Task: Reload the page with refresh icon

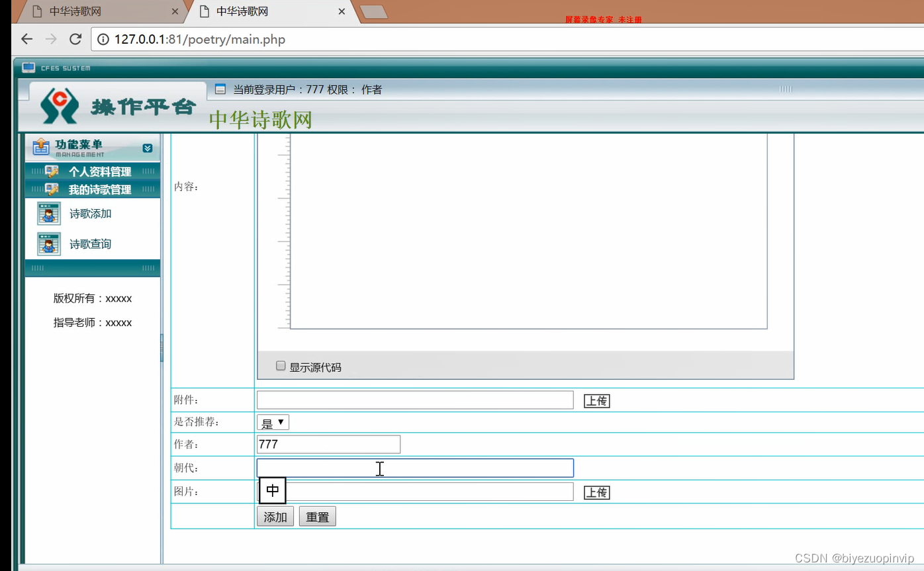Action: 75,39
